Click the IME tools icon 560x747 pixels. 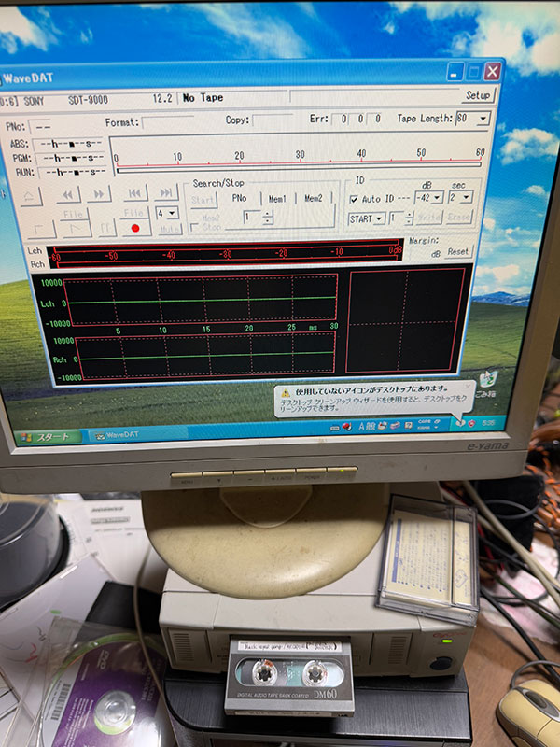(x=395, y=426)
